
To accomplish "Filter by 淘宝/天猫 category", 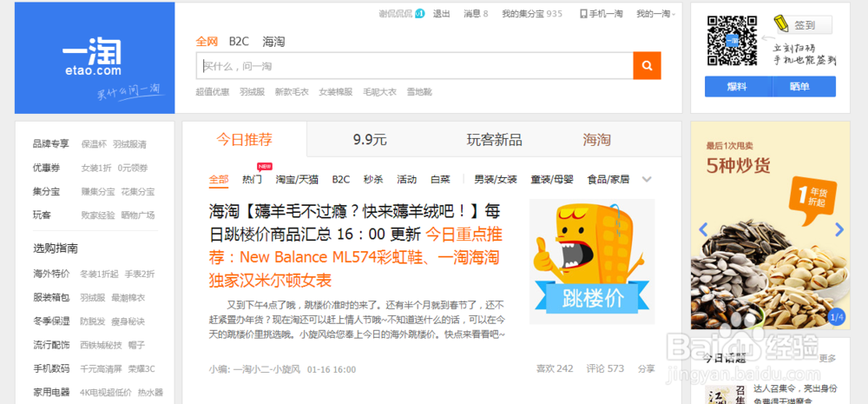I will (x=297, y=180).
